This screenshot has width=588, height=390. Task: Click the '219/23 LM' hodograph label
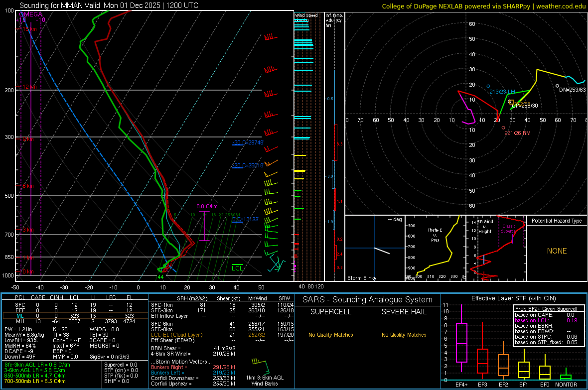tap(502, 92)
